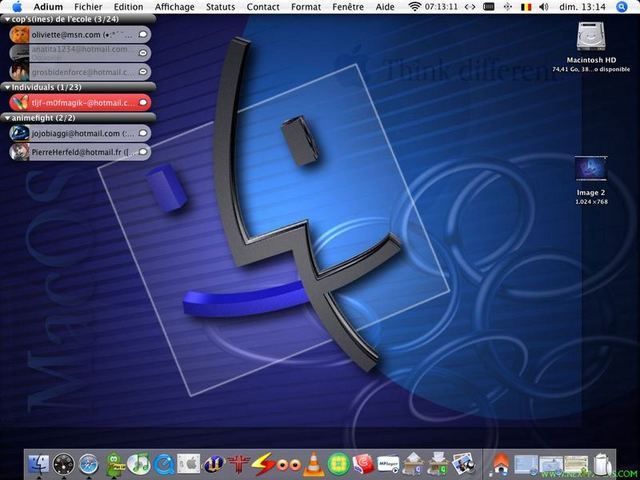Viewport: 640px width, 480px height.
Task: Collapse the cop's(ines) de l'ecole group
Action: tap(7, 19)
